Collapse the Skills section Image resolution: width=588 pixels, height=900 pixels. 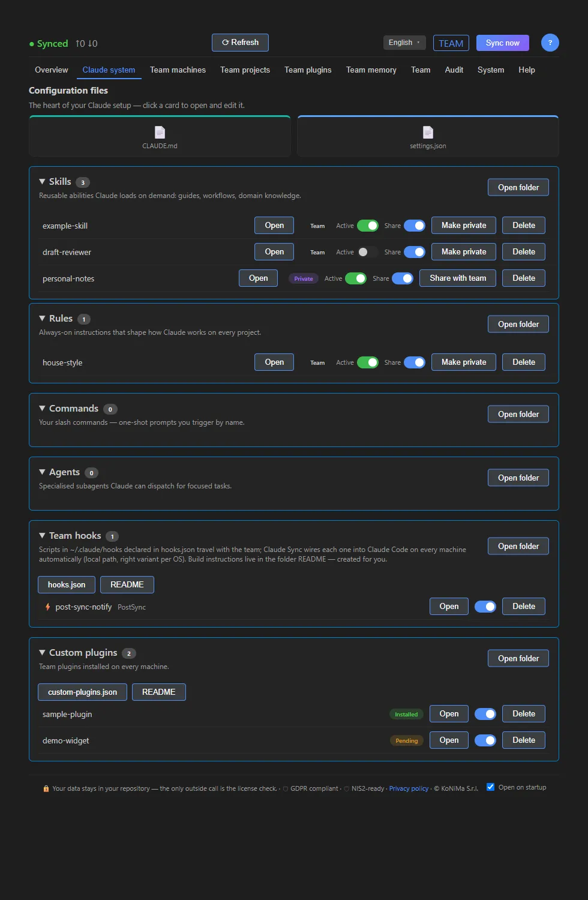click(42, 181)
